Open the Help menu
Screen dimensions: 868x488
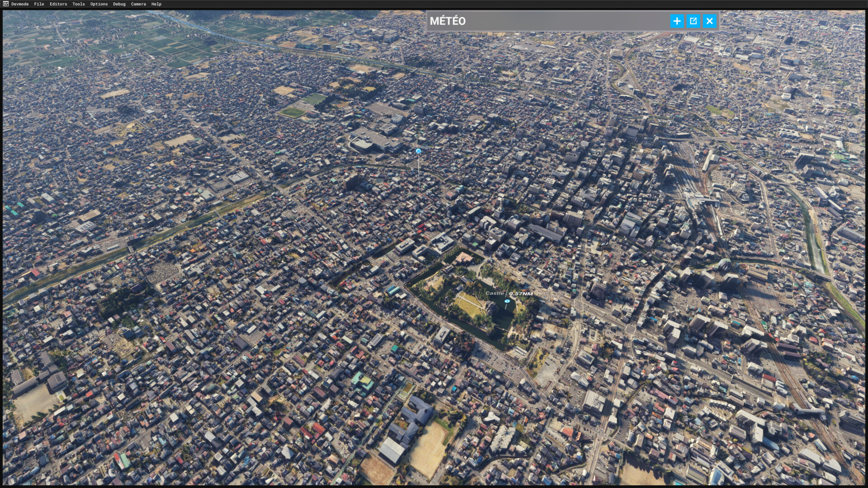point(156,4)
